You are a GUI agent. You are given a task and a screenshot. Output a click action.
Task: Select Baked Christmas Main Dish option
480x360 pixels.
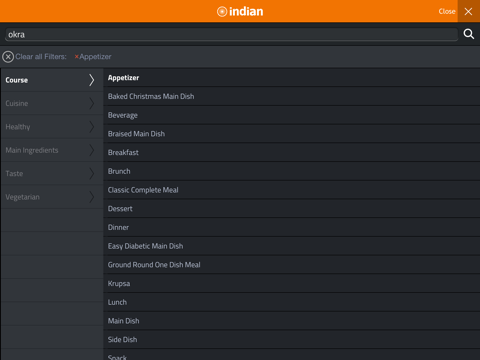pos(292,96)
